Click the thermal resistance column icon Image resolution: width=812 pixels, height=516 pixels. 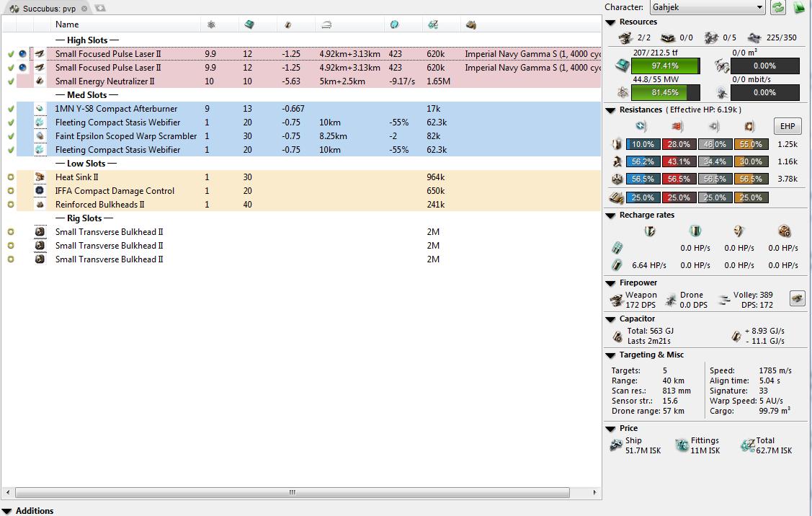click(x=677, y=126)
